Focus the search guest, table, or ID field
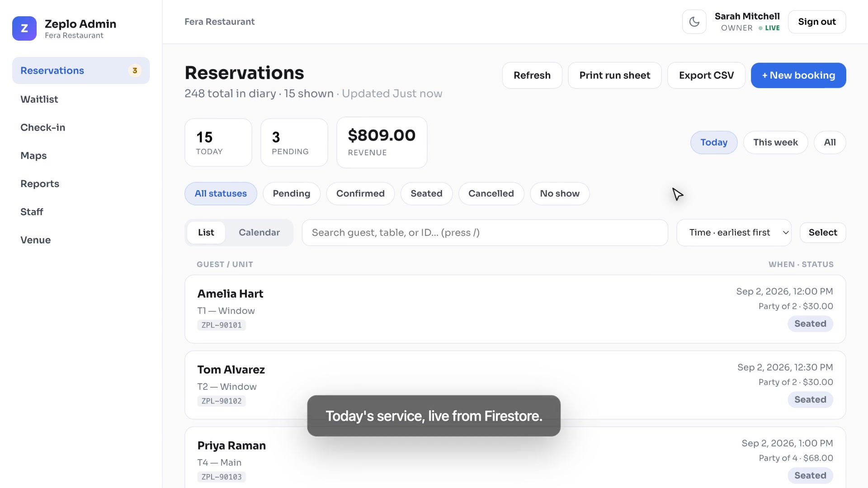The height and width of the screenshot is (488, 868). tap(485, 233)
